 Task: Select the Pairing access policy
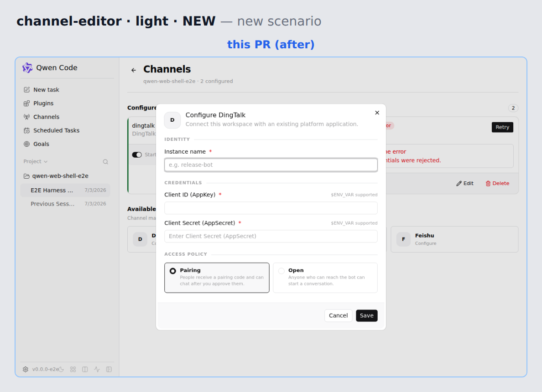(x=217, y=278)
